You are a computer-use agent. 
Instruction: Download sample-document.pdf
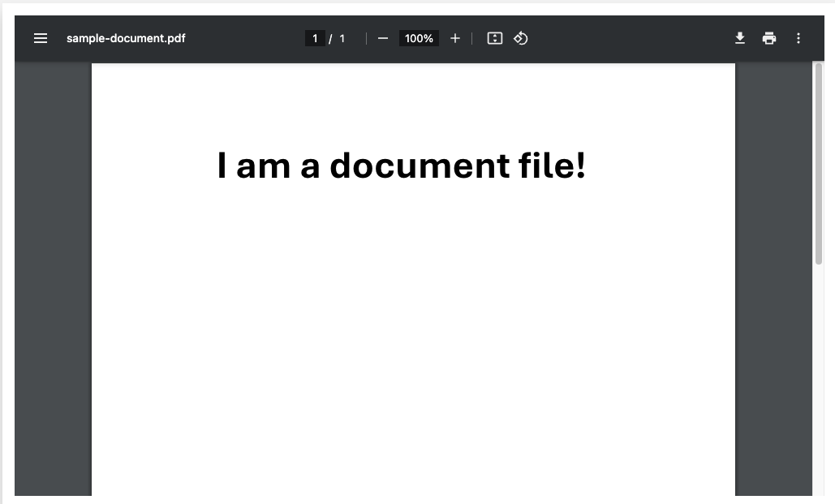[x=739, y=38]
